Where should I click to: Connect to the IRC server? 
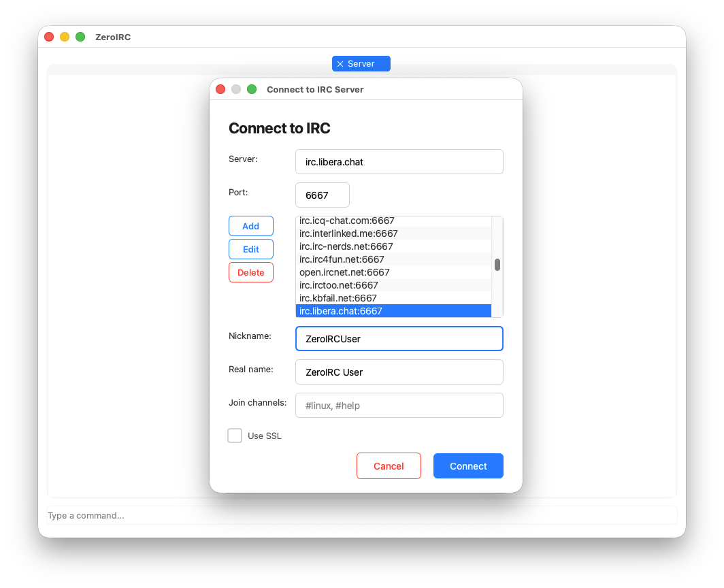(x=468, y=465)
